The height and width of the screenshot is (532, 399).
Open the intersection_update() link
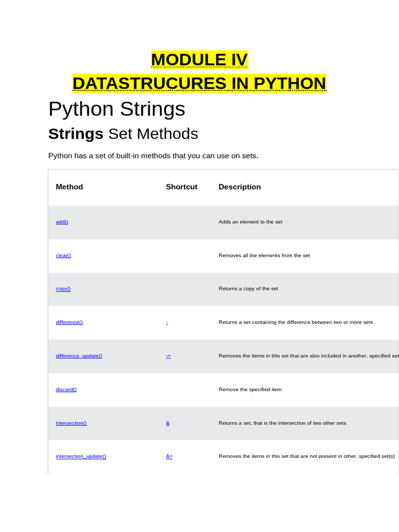[x=81, y=456]
